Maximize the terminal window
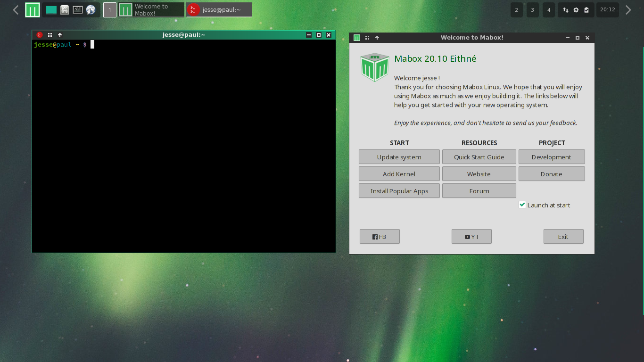Image resolution: width=644 pixels, height=362 pixels. point(319,35)
